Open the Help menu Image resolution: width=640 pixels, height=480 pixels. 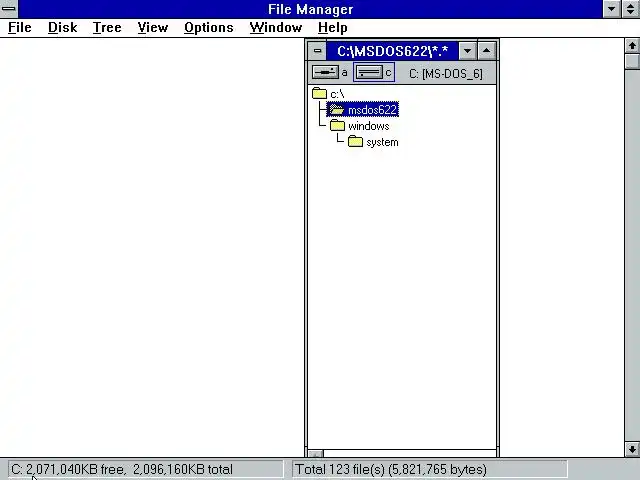point(333,28)
